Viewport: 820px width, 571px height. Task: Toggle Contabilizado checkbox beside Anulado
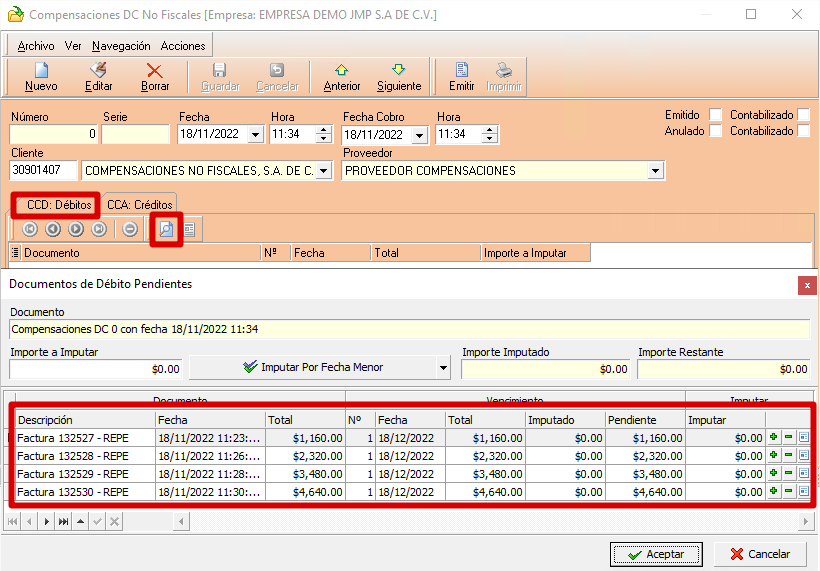tap(804, 131)
